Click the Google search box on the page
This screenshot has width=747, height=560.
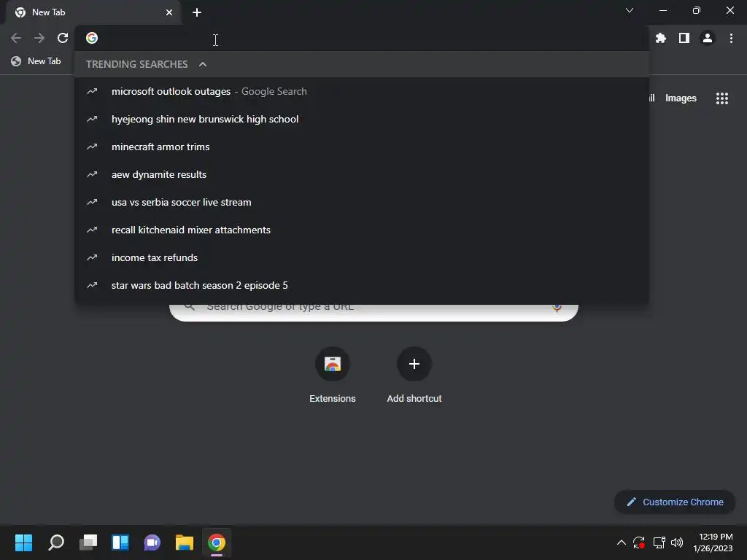click(x=374, y=312)
